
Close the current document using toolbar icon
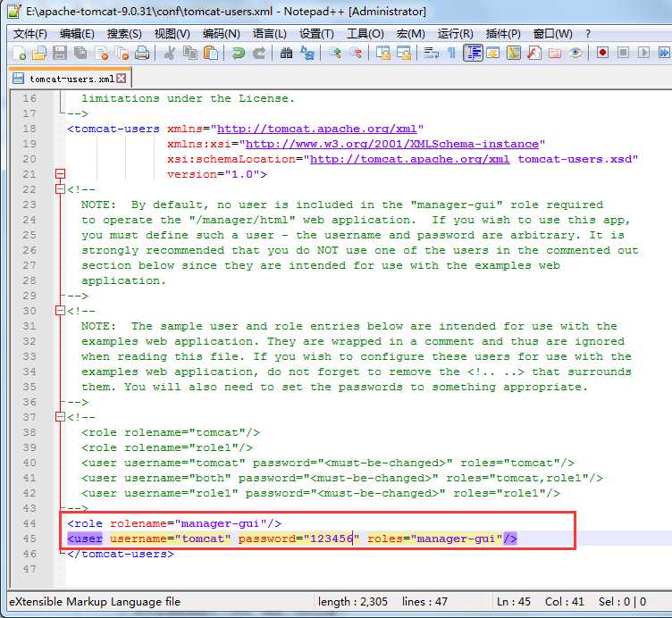[x=102, y=53]
